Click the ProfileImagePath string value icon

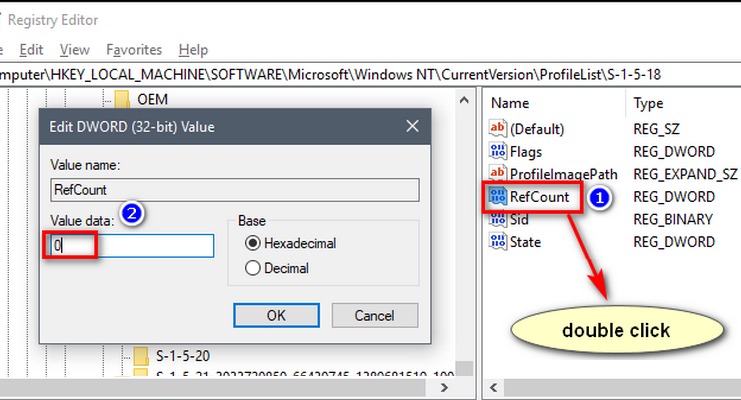[498, 174]
